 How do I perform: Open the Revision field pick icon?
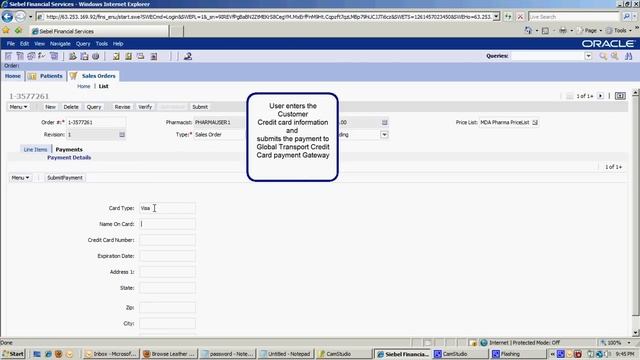[122, 135]
